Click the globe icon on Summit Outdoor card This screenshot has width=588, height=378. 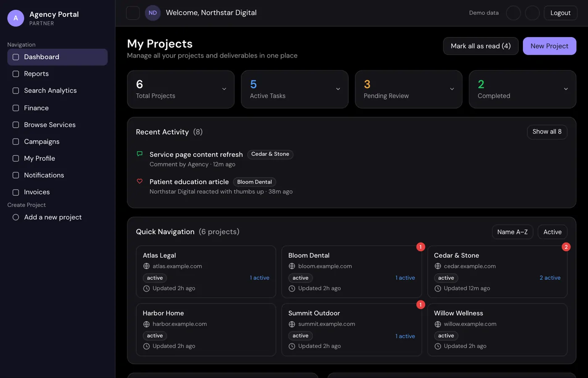coord(292,324)
